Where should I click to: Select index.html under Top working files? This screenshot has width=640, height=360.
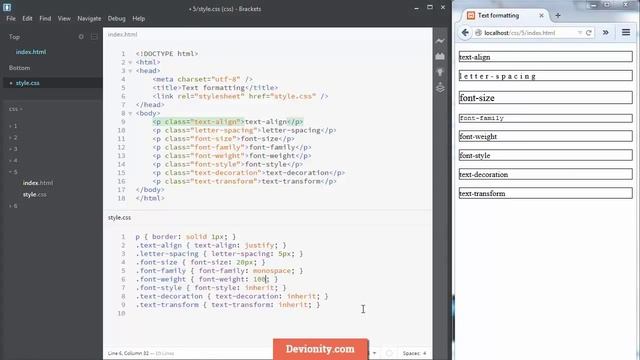tap(31, 52)
